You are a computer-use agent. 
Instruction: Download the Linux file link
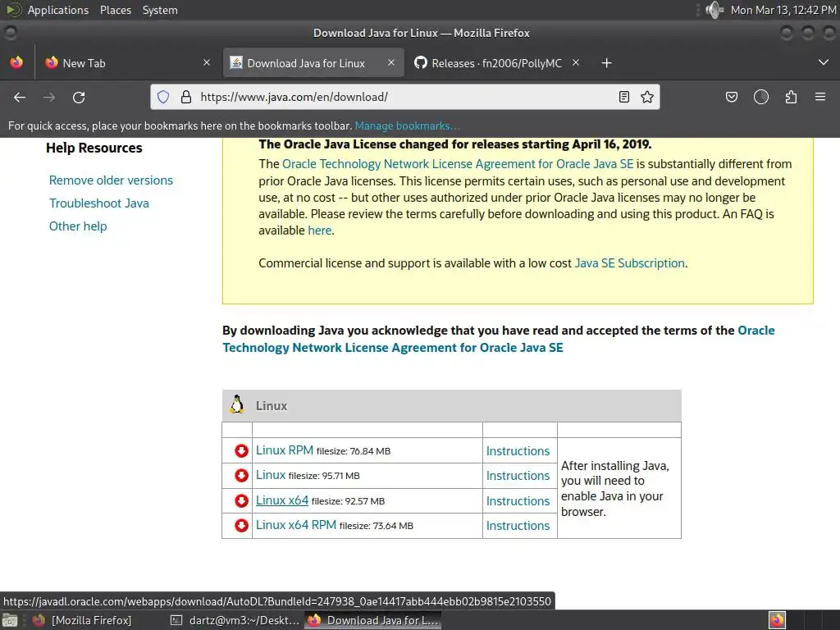(x=271, y=475)
